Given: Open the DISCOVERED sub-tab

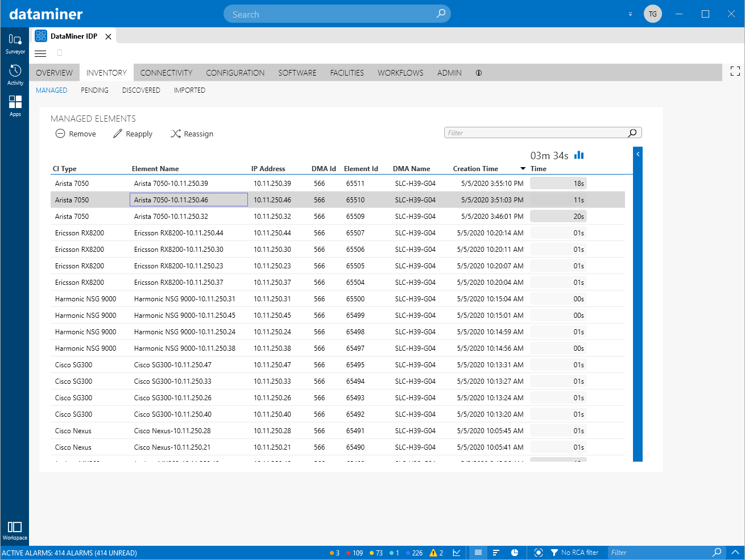Looking at the screenshot, I should [141, 90].
